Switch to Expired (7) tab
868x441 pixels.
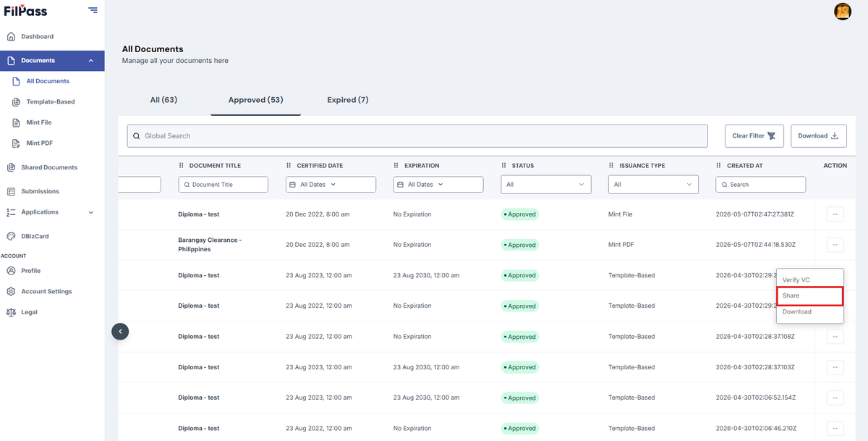click(348, 100)
